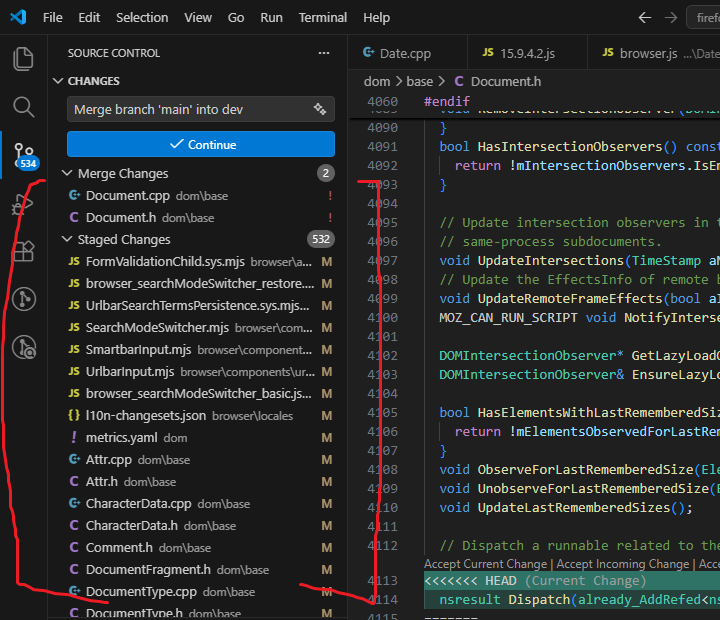Open staged metrics.yaml
Image resolution: width=720 pixels, height=620 pixels.
click(x=200, y=438)
